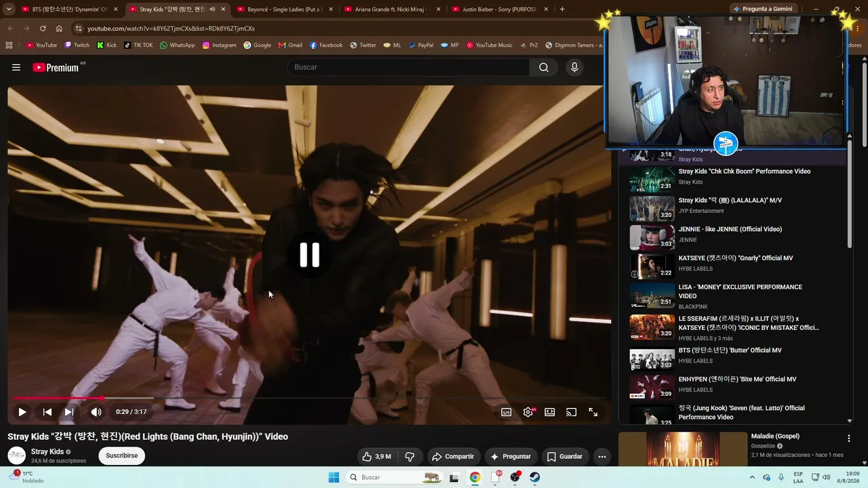Viewport: 868px width, 488px height.
Task: Open the Kick bookmark
Action: coord(106,45)
